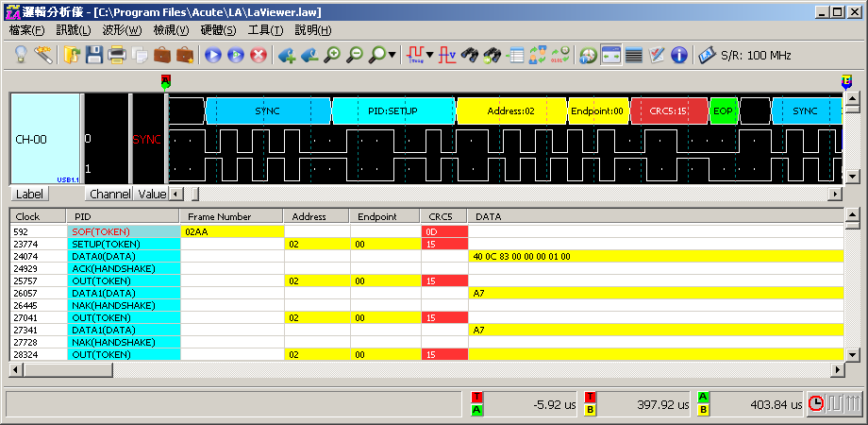Select data cell 40 0C 83 00 00 00 01 00
Image resolution: width=868 pixels, height=425 pixels.
point(656,256)
